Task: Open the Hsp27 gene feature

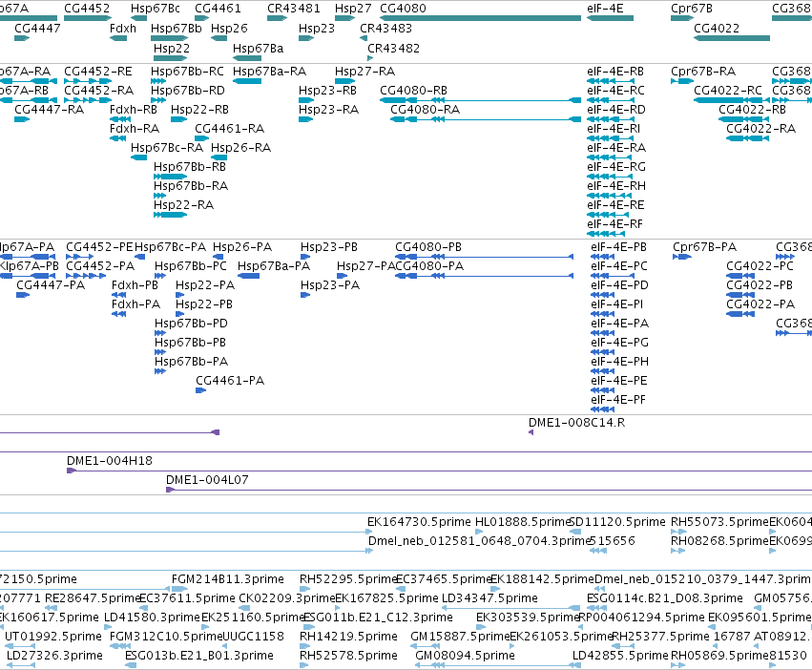Action: click(x=344, y=18)
